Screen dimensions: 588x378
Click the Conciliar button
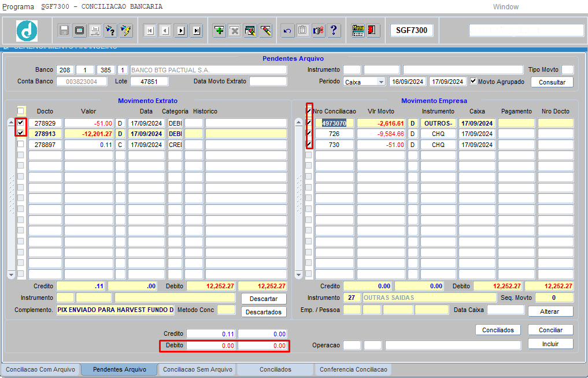pyautogui.click(x=550, y=330)
